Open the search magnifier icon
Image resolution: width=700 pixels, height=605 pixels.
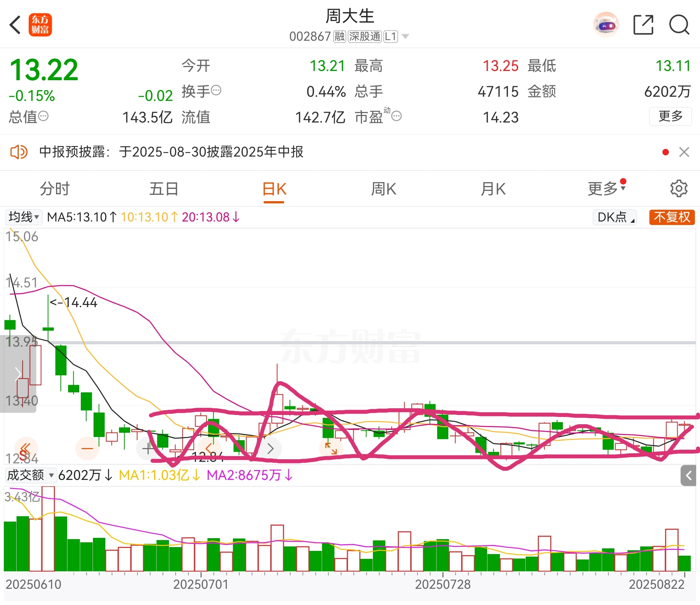click(x=679, y=25)
